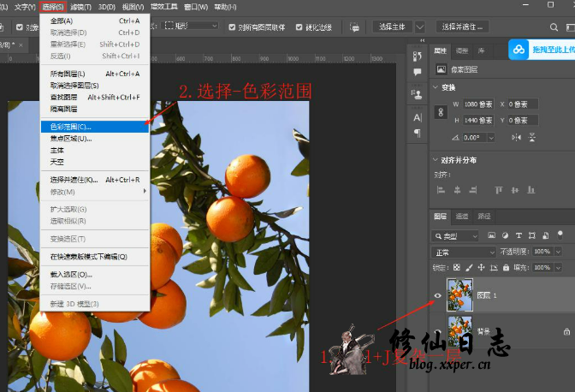Open the Comments panel speech bubble icon
Viewport: 575px width, 392px height.
(x=418, y=74)
